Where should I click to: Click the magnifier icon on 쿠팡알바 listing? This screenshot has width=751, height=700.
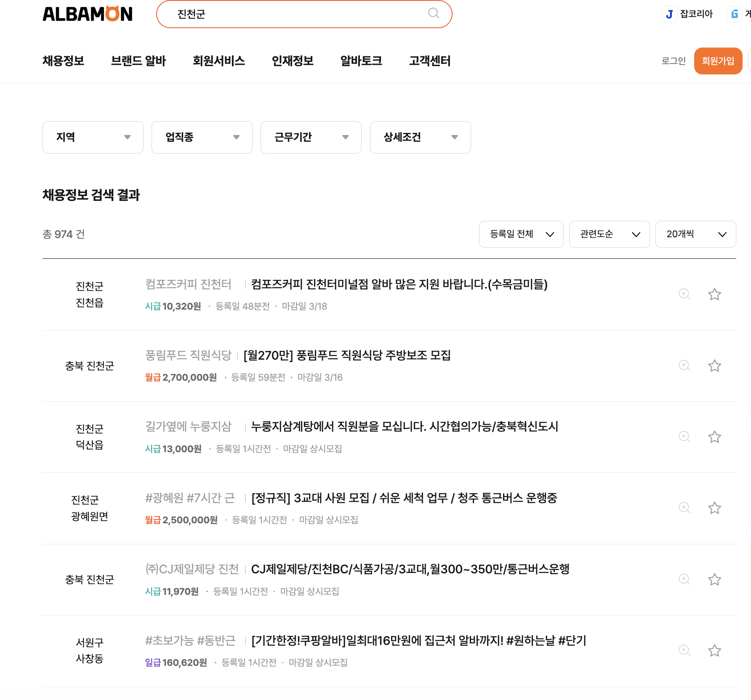pos(684,650)
